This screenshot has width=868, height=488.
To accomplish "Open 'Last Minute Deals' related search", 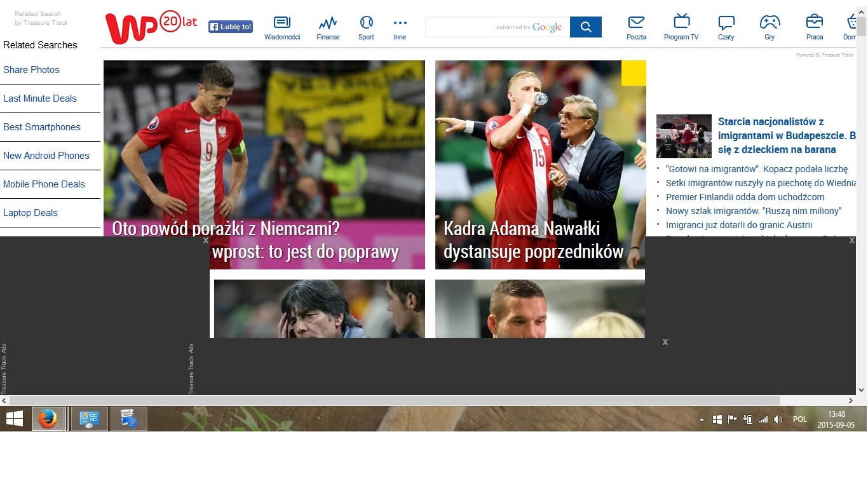I will pos(40,98).
